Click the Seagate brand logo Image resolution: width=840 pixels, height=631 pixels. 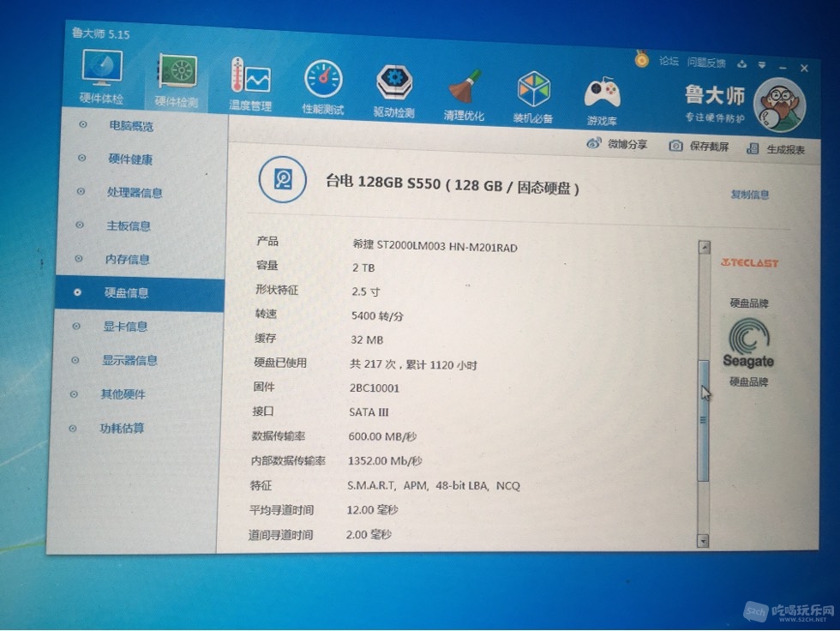click(748, 343)
